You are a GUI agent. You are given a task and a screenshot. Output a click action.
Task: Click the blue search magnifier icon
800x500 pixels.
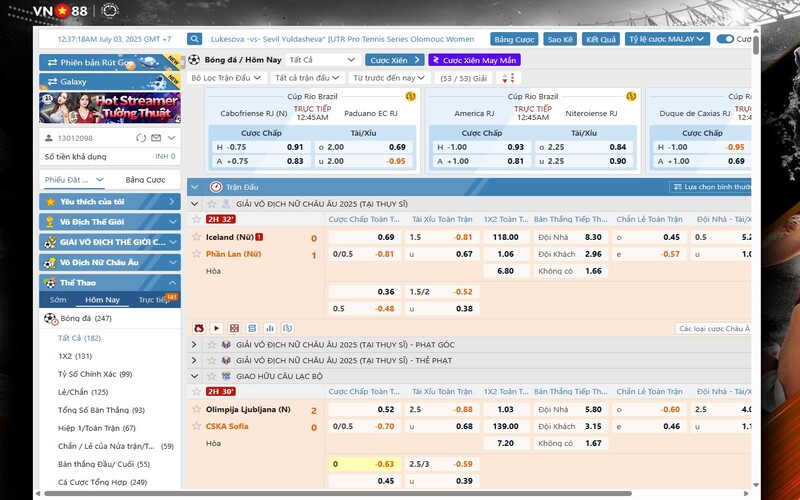[x=196, y=40]
